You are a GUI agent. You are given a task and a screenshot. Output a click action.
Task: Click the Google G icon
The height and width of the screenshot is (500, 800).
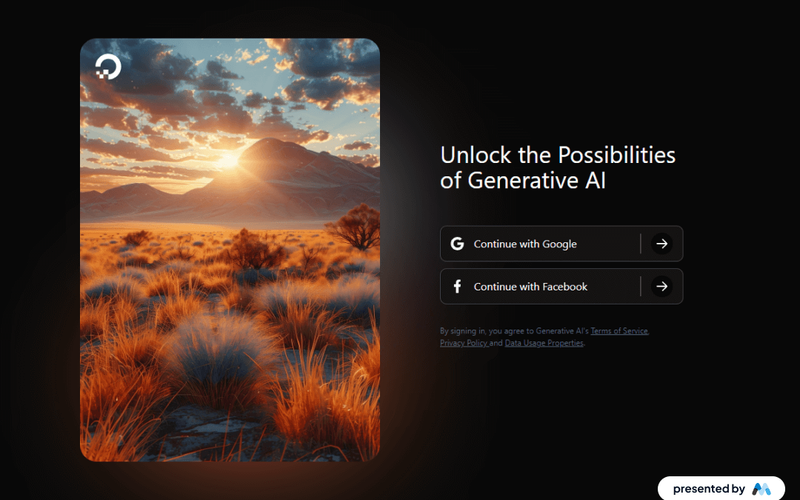click(x=457, y=243)
